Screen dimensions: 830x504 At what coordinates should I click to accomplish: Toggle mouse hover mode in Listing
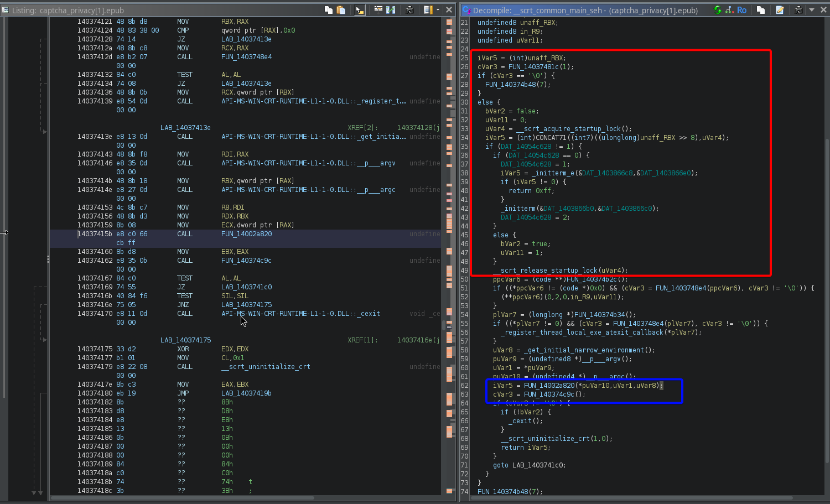pyautogui.click(x=360, y=10)
